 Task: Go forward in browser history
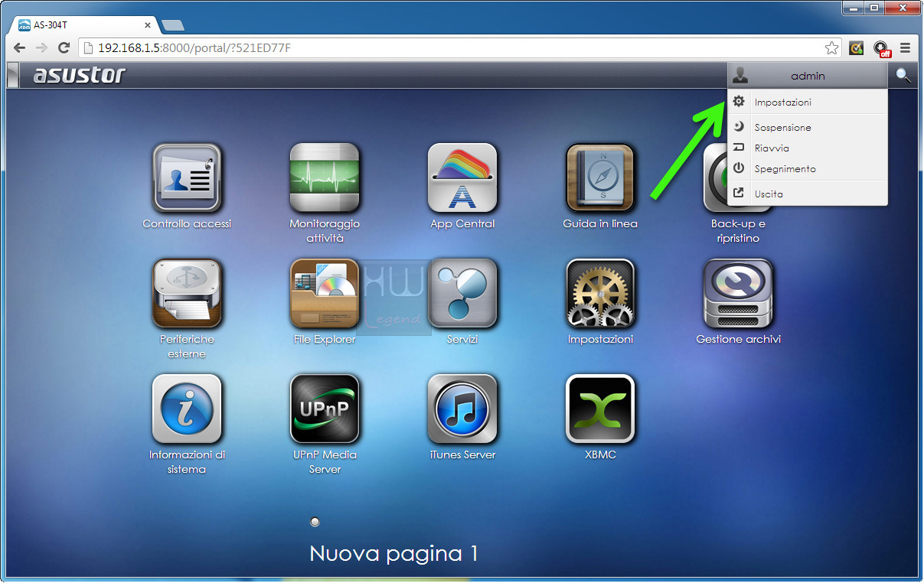[42, 48]
